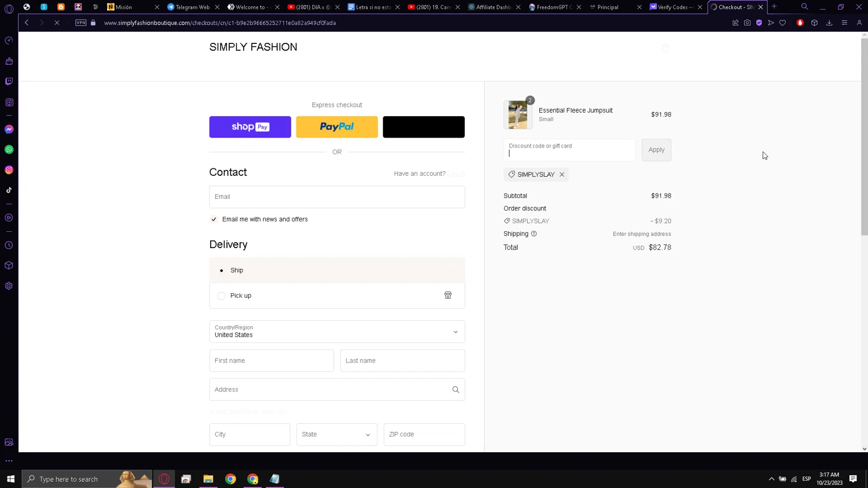Go back to the previous page
This screenshot has width=868, height=488.
(27, 23)
